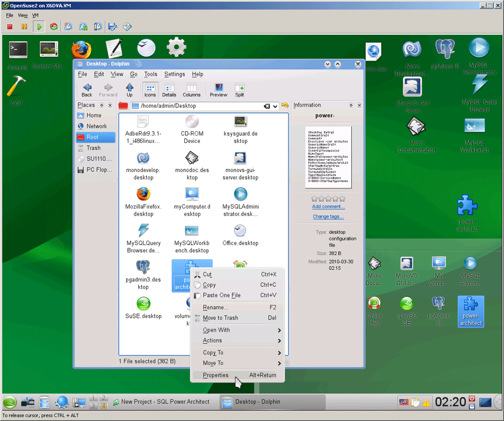
Task: Click the MySQL Workbench desktop icon
Action: tap(475, 126)
